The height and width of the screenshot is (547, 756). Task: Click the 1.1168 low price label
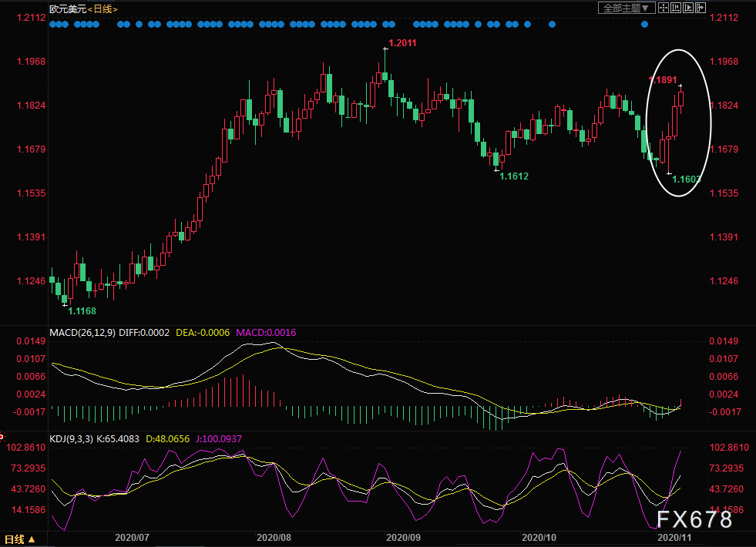click(x=82, y=310)
